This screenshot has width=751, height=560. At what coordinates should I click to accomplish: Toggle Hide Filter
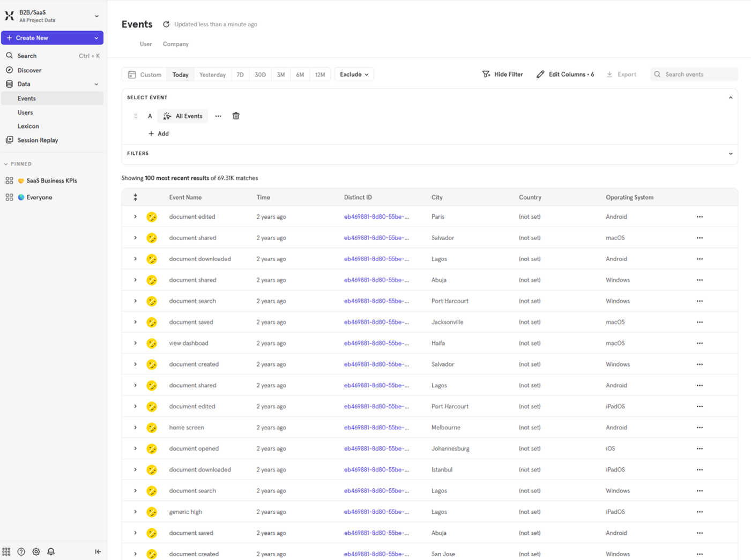502,74
